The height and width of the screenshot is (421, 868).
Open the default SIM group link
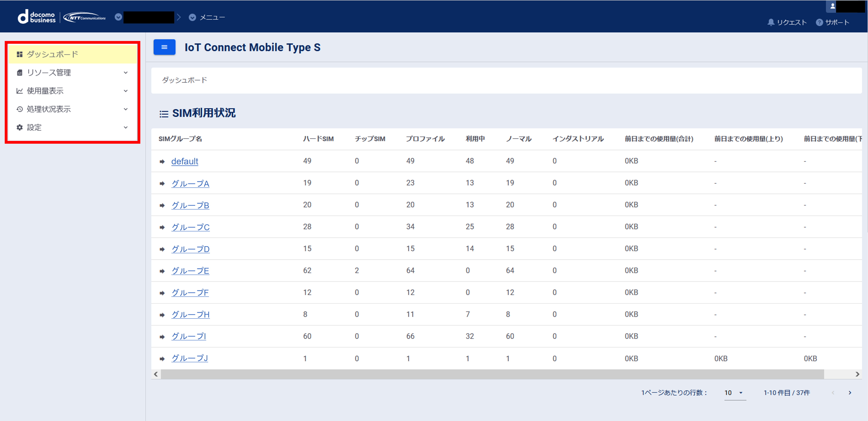(185, 161)
